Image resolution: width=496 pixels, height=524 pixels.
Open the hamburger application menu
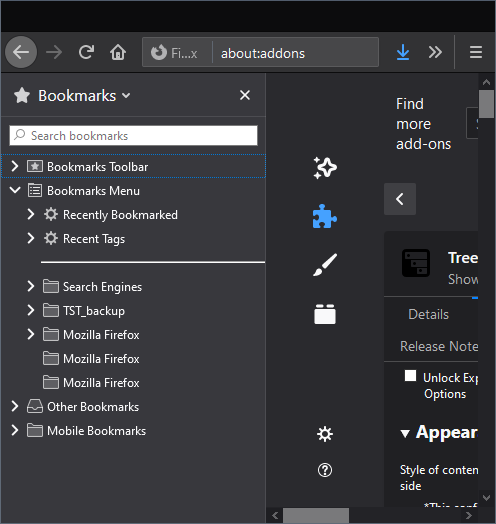[476, 52]
